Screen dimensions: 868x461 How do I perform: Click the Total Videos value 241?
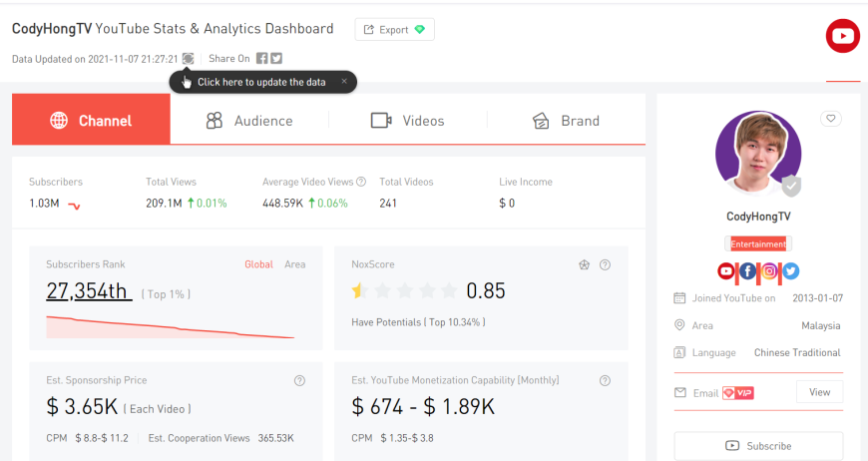point(388,204)
